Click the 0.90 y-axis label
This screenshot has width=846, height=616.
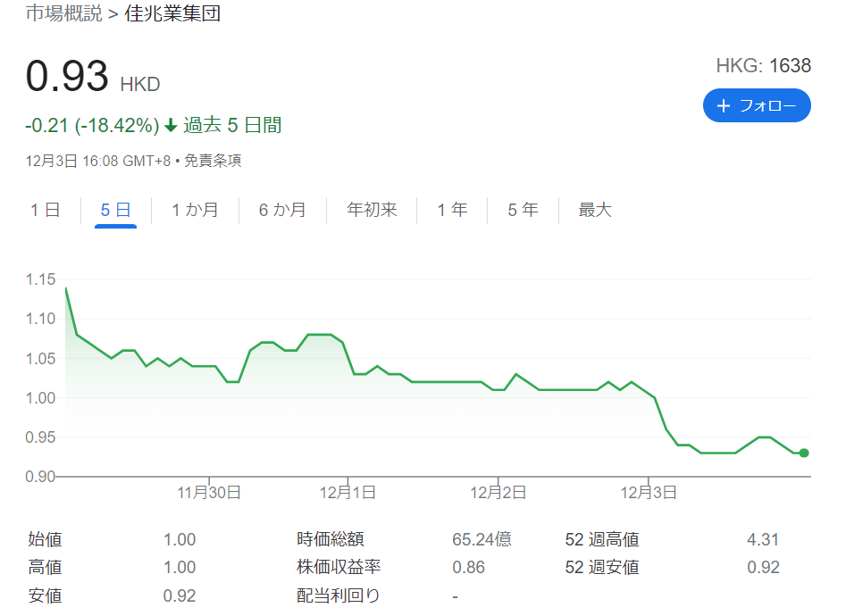point(40,477)
